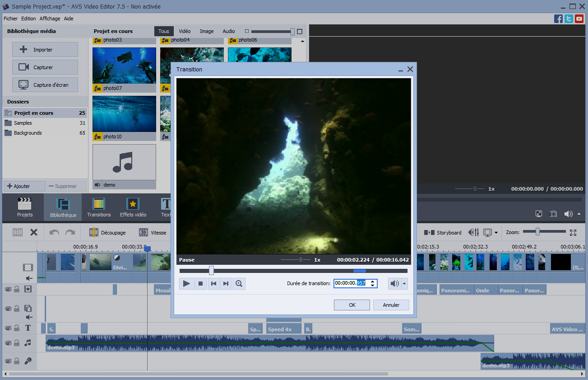588x380 pixels.
Task: Open the Facebook icon link
Action: coord(558,19)
